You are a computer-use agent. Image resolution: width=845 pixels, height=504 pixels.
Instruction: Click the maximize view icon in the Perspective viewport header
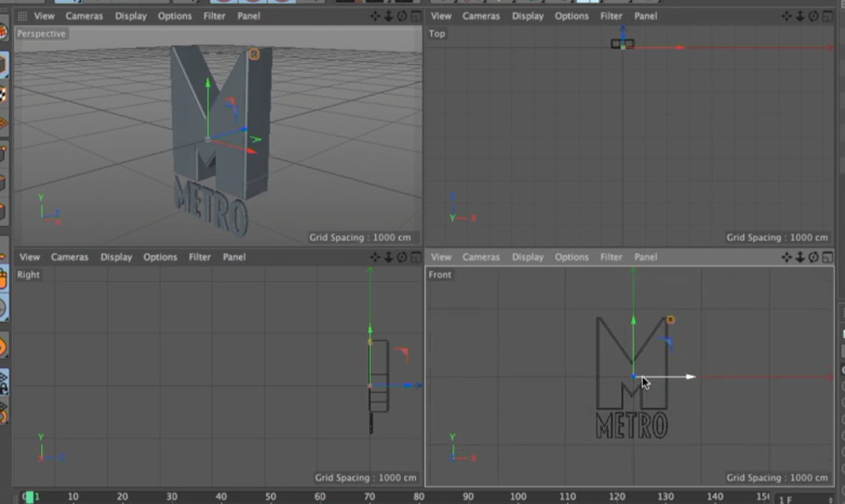tap(415, 16)
